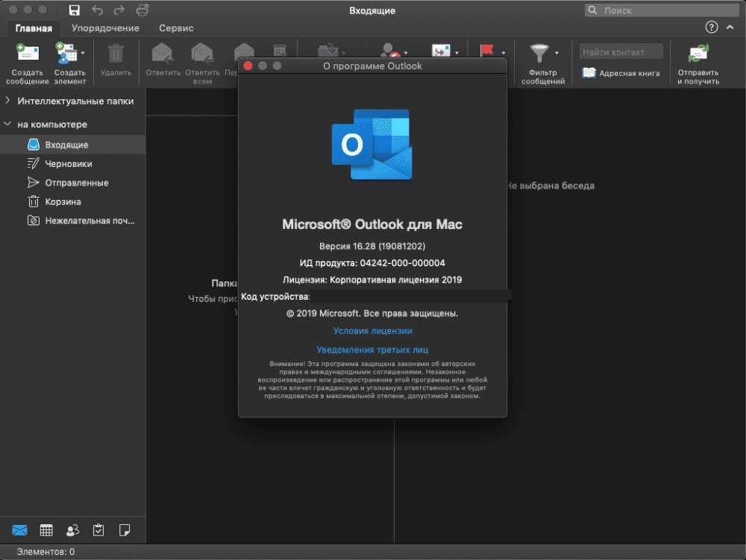Open the Фильтр сообщений dropdown arrow
Screen dimensions: 746x560
[557, 53]
